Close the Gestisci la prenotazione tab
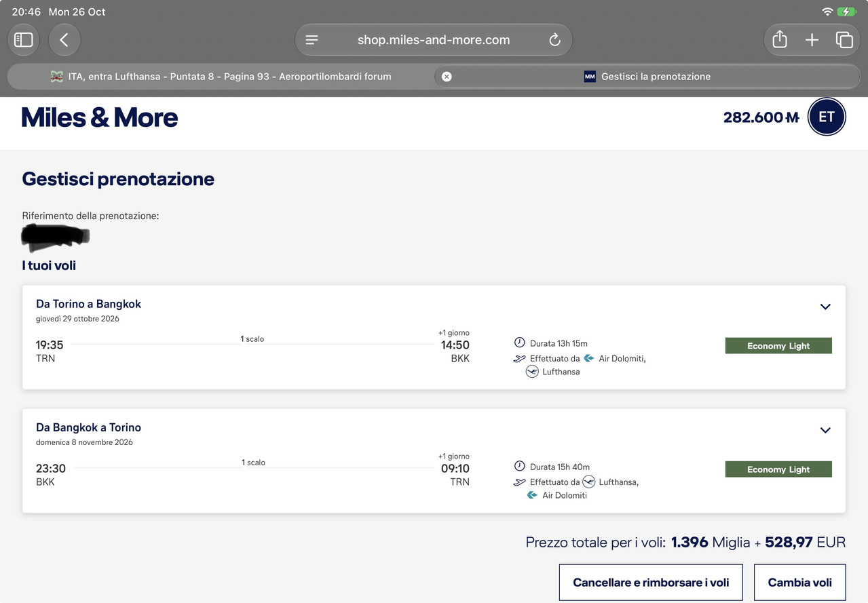This screenshot has height=603, width=868. pyautogui.click(x=447, y=77)
